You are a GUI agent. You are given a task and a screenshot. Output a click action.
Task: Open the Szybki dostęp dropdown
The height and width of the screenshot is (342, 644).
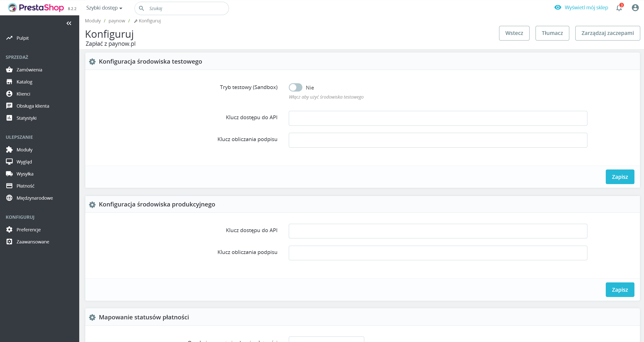104,8
